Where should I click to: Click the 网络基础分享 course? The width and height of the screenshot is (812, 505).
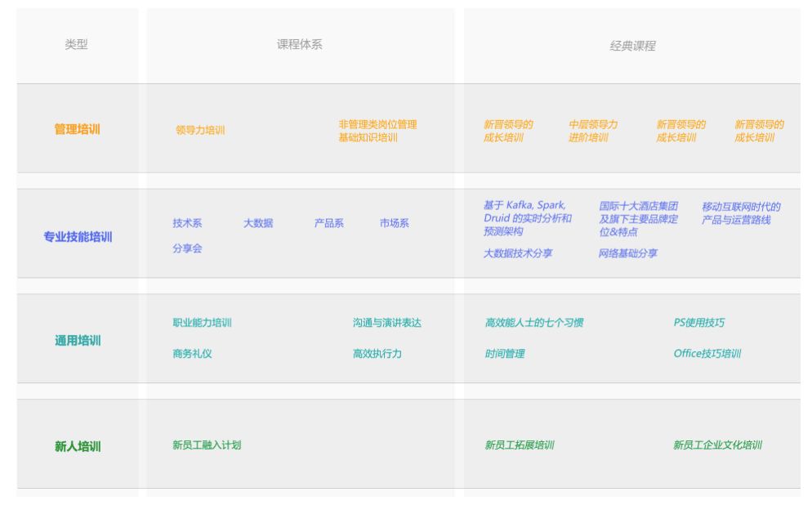[628, 254]
